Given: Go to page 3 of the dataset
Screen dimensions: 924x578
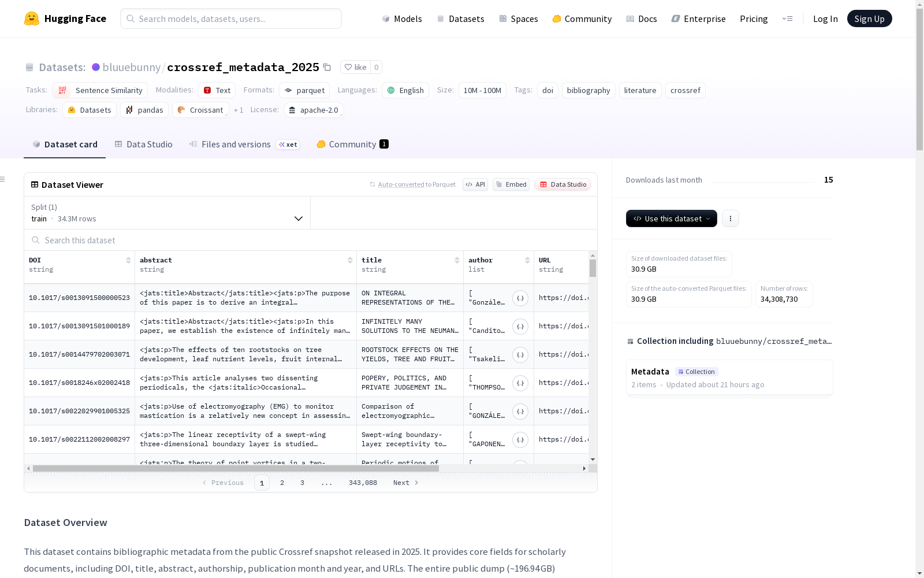Looking at the screenshot, I should coord(302,483).
